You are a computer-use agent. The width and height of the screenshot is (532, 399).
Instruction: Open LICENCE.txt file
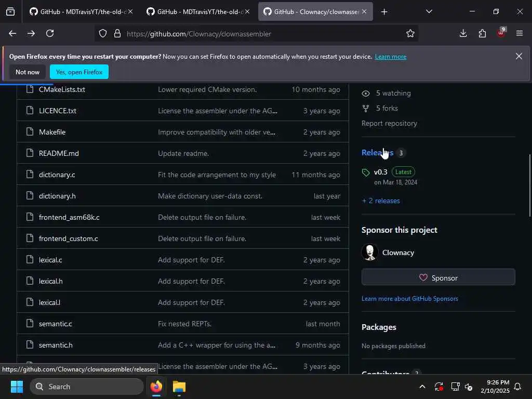pos(57,111)
